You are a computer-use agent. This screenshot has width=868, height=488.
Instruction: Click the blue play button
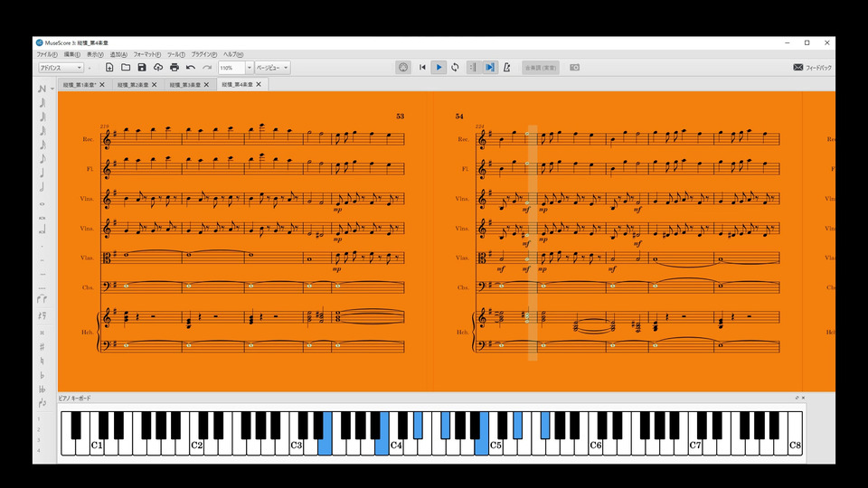coord(439,68)
